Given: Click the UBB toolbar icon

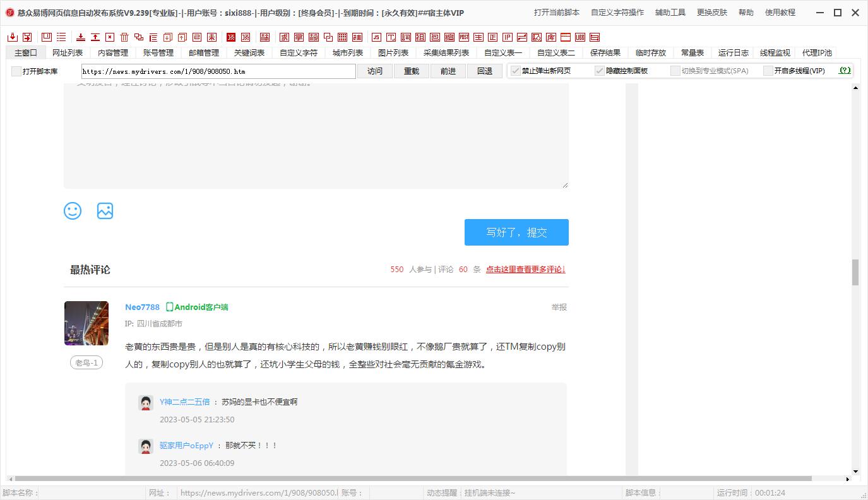Looking at the screenshot, I should (580, 37).
